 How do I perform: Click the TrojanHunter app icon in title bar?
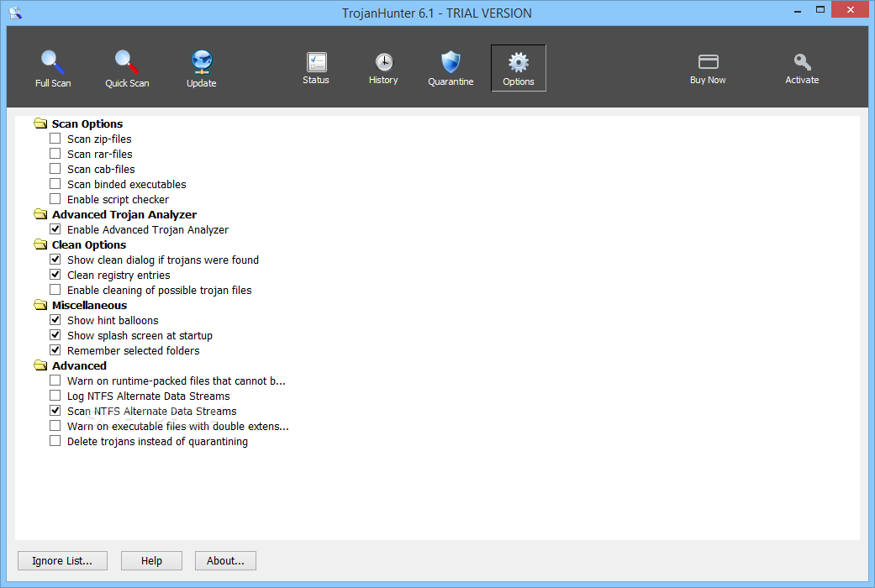(15, 13)
